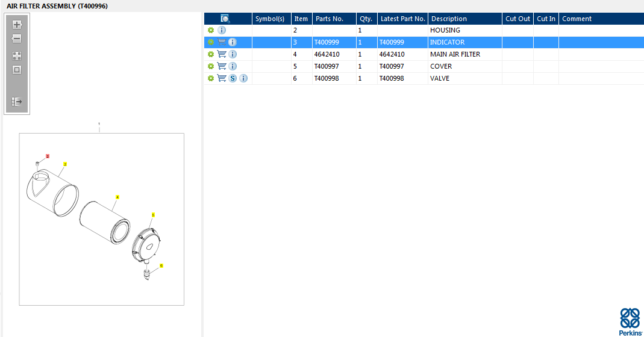Click the single-square fit icon in diagram toolbar
Viewport: 644px width, 337px height.
point(17,70)
